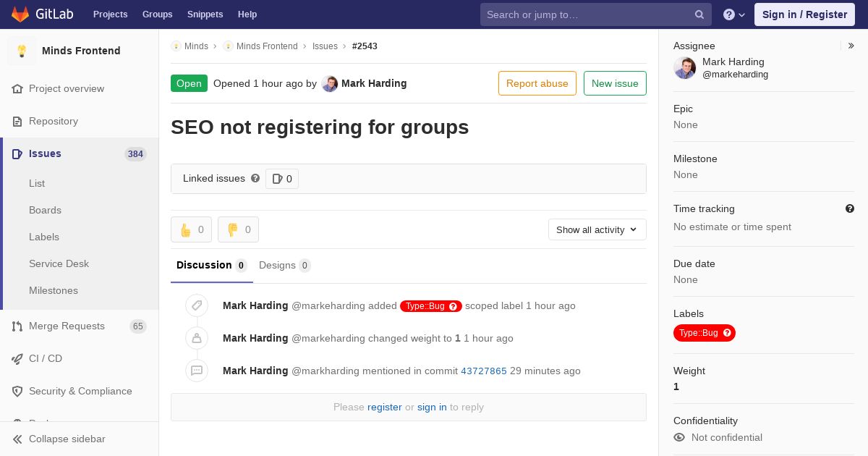
Task: Switch to the Designs tab
Action: tap(284, 265)
